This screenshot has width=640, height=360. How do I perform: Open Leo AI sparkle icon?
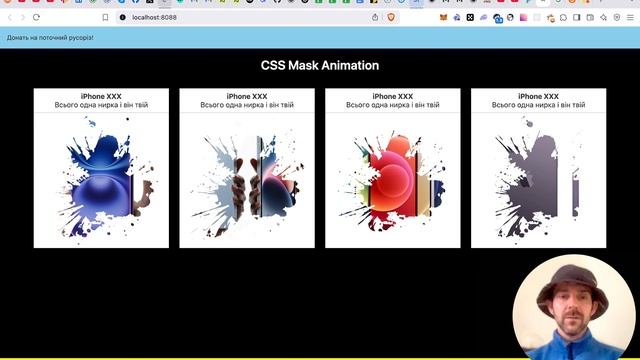point(603,18)
